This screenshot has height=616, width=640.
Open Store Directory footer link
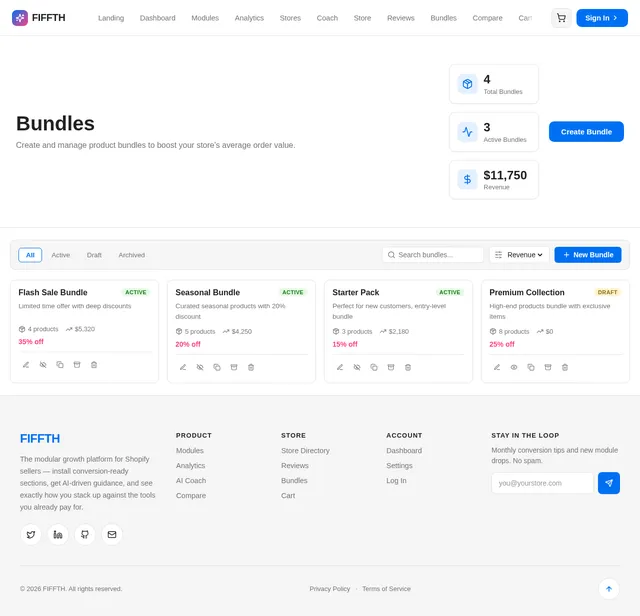[305, 451]
